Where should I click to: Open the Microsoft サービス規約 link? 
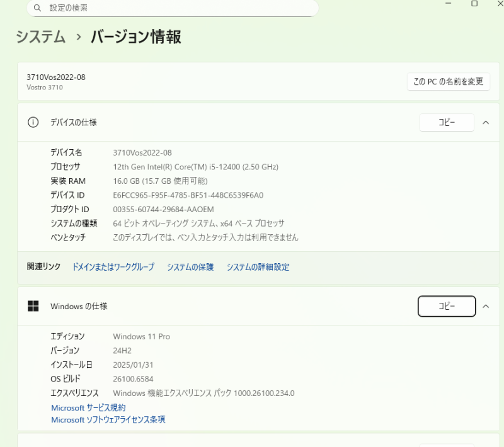[x=88, y=408]
